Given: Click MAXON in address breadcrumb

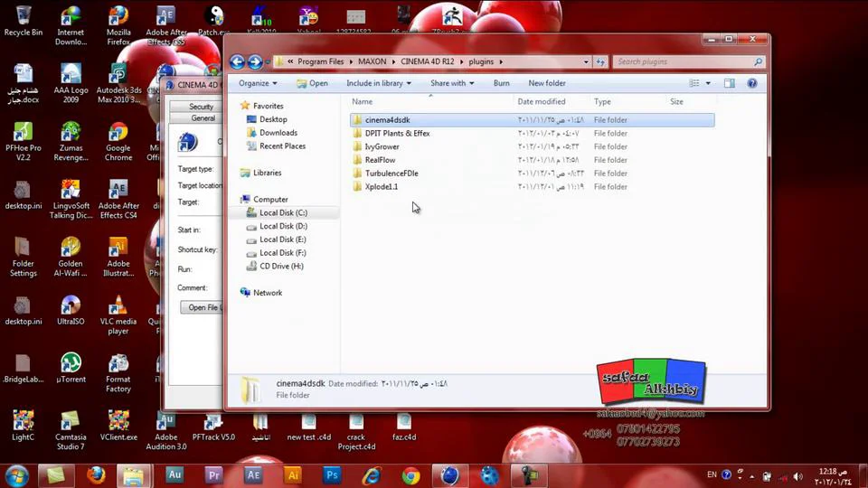Looking at the screenshot, I should coord(372,61).
